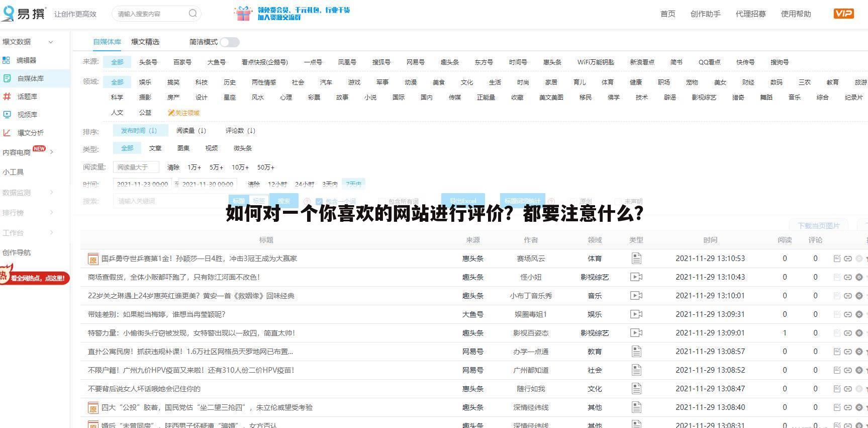Screen dimensions: 868x428
Task: Open 代理招募 in top navigation
Action: point(751,14)
